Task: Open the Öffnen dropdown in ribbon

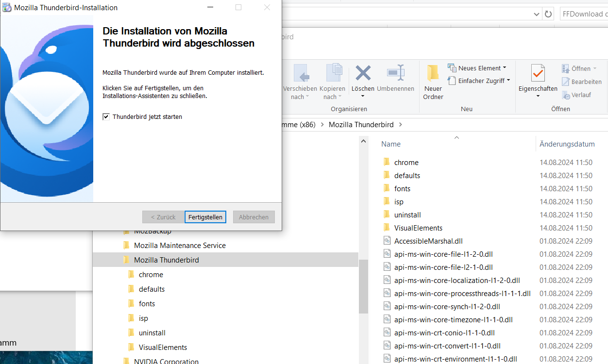Action: [579, 68]
